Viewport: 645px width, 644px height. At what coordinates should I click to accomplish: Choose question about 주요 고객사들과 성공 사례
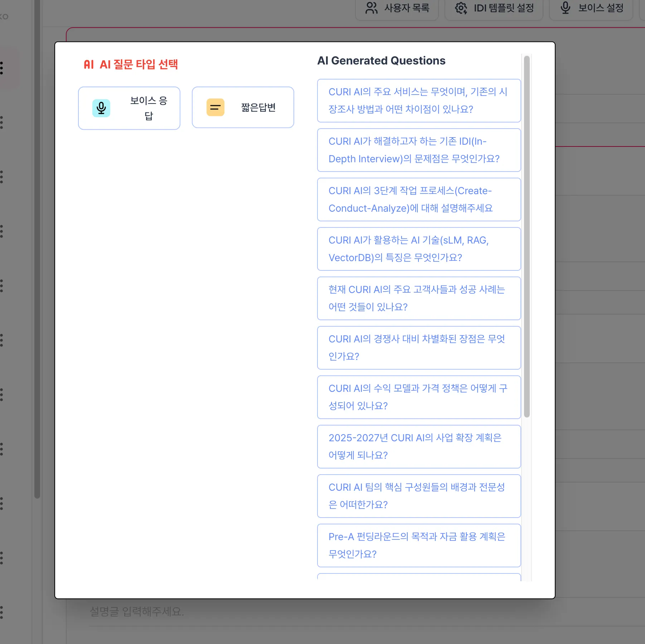click(419, 298)
